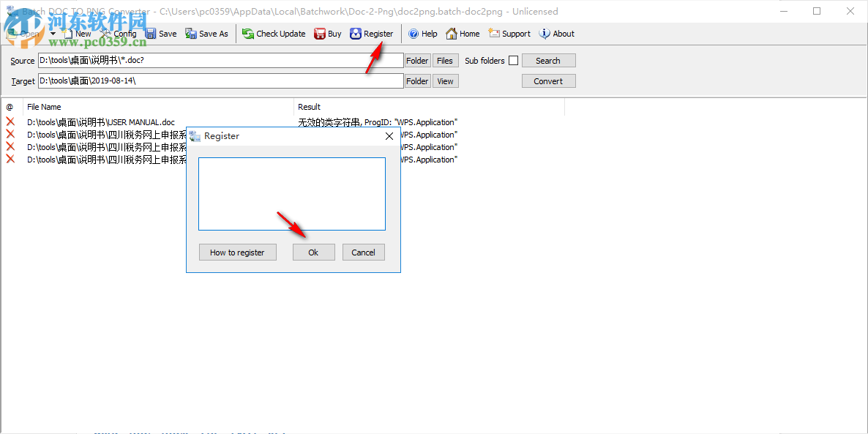This screenshot has width=868, height=434.
Task: Click the Buy icon
Action: coord(326,33)
